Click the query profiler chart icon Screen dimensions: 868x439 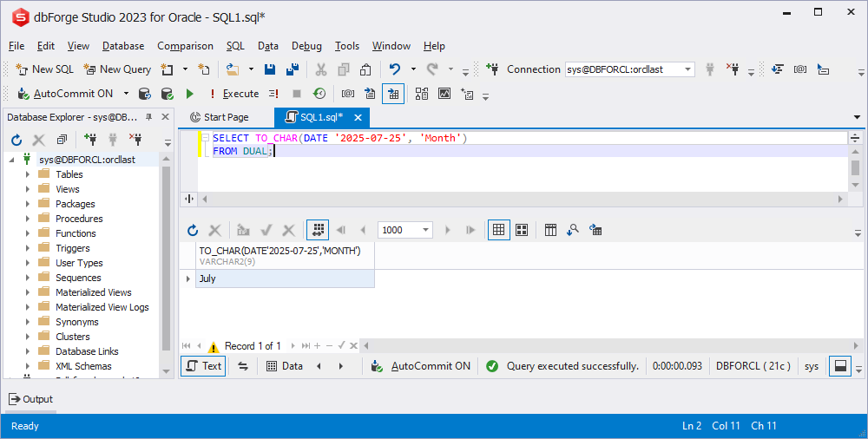pyautogui.click(x=444, y=94)
